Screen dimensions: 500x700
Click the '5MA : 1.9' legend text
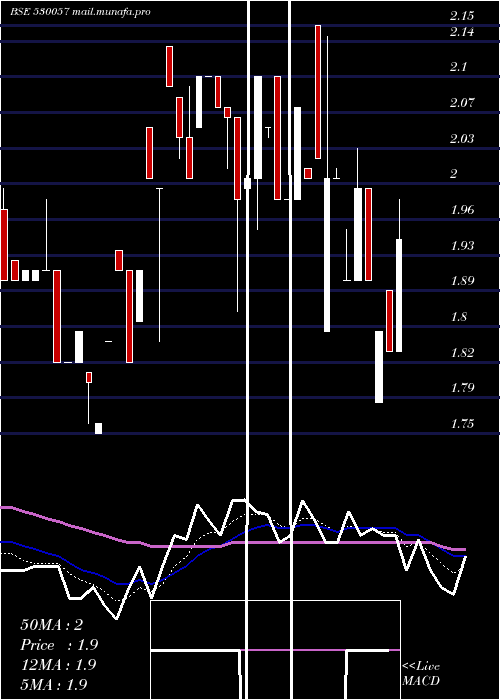point(54,684)
